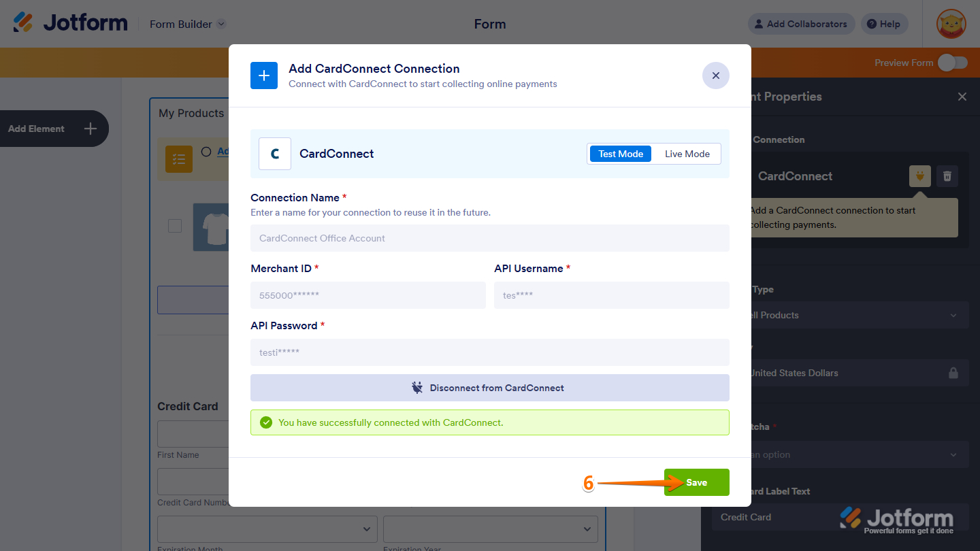Save the CardConnect connection

[696, 482]
